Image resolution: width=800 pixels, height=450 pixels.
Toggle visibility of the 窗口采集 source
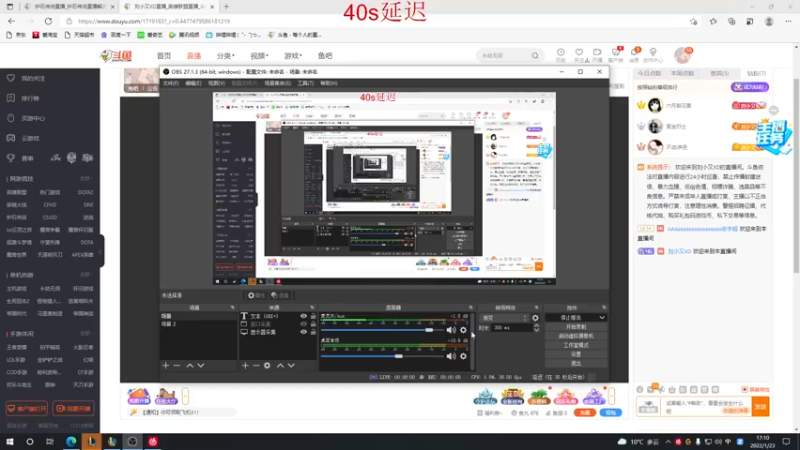[304, 324]
